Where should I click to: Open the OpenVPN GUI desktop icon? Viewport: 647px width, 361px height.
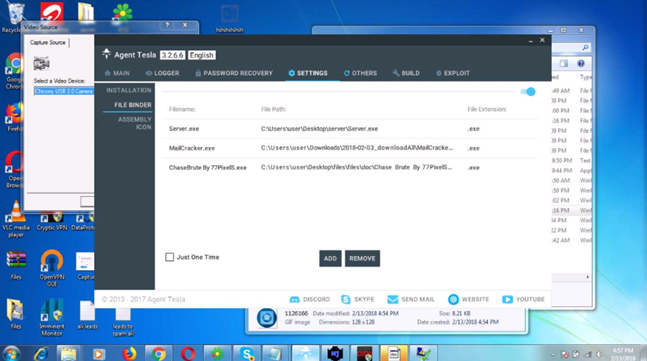pos(52,268)
